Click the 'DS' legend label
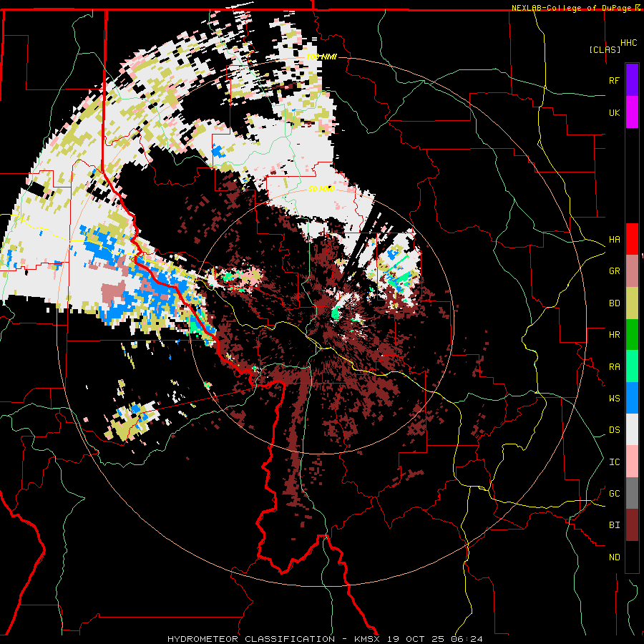 click(614, 430)
